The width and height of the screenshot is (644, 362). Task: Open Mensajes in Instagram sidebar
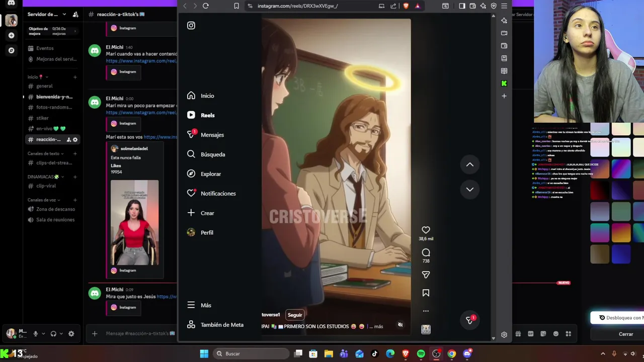click(x=205, y=135)
